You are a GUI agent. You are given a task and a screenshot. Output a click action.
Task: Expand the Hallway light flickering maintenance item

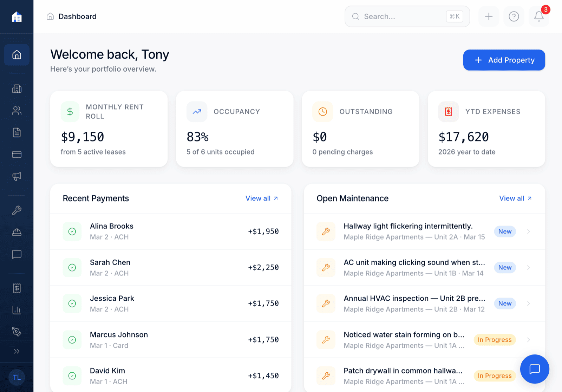[x=528, y=231]
